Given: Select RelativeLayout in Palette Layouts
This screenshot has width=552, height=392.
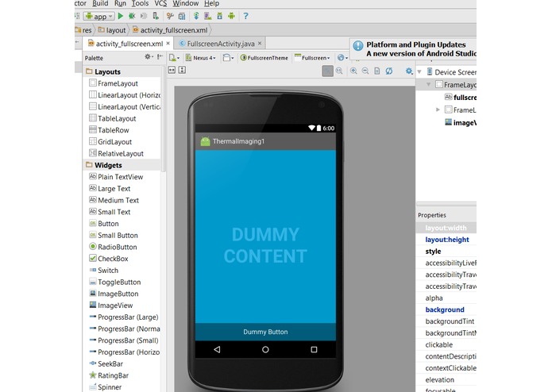Looking at the screenshot, I should pos(117,154).
